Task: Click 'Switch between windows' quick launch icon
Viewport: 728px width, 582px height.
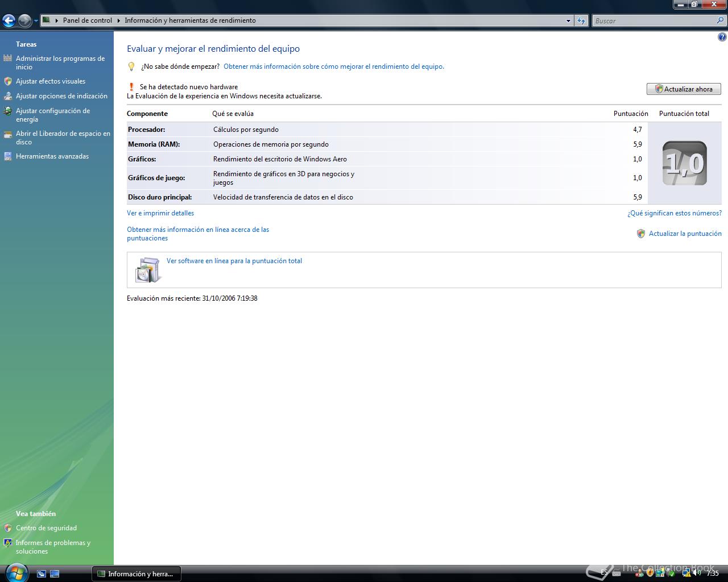Action: pyautogui.click(x=42, y=574)
